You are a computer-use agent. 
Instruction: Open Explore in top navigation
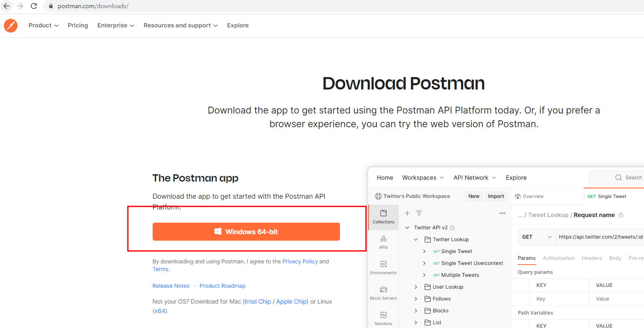pos(238,25)
